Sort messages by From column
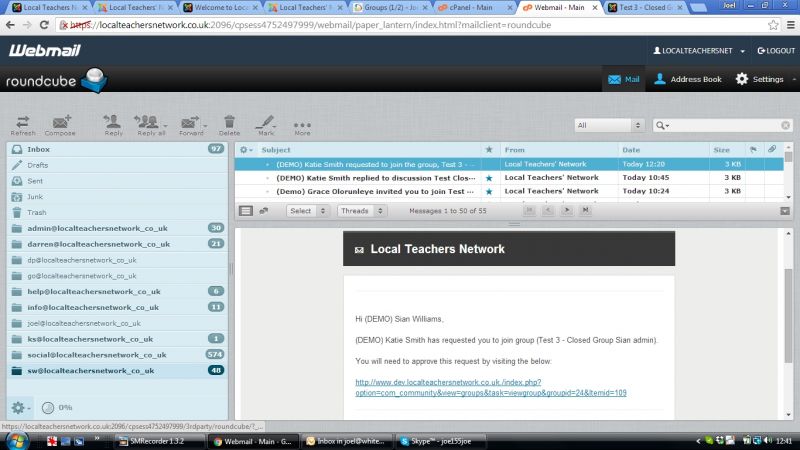 tap(514, 149)
